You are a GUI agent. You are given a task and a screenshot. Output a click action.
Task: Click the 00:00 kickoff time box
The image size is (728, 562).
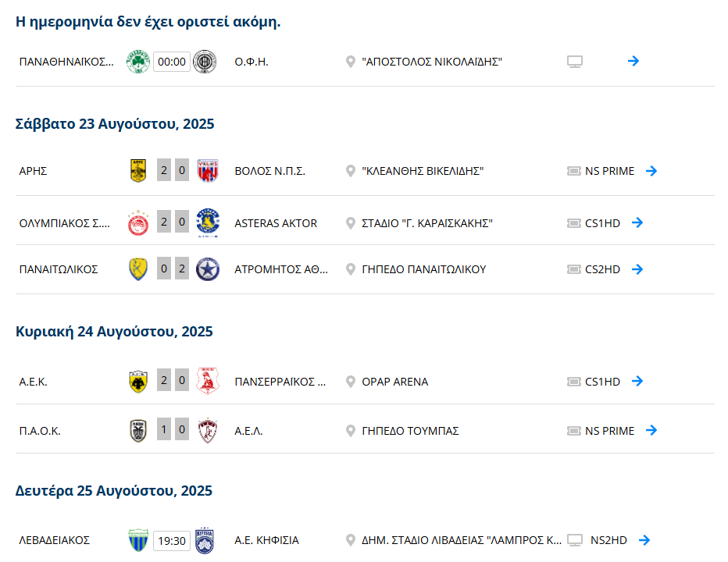coord(172,62)
